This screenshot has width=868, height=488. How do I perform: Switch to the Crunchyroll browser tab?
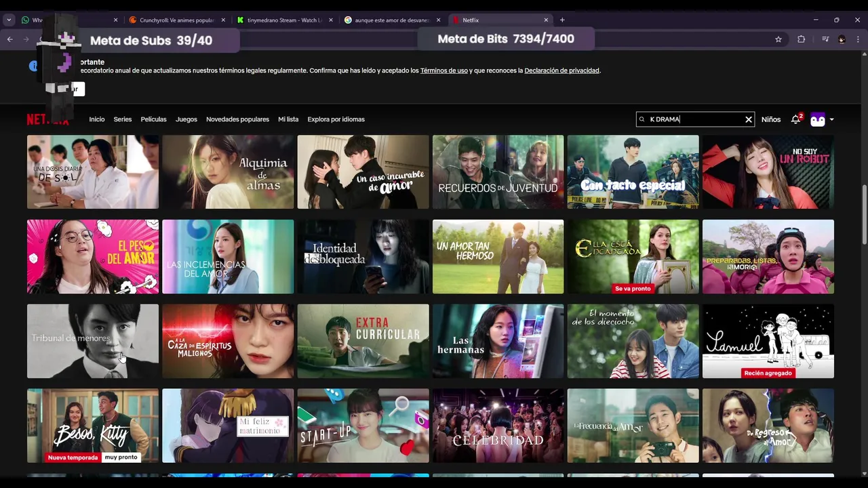176,20
